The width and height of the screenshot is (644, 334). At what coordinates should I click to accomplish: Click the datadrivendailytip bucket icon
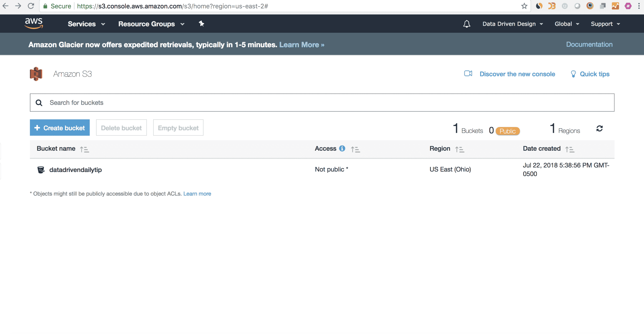coord(41,170)
